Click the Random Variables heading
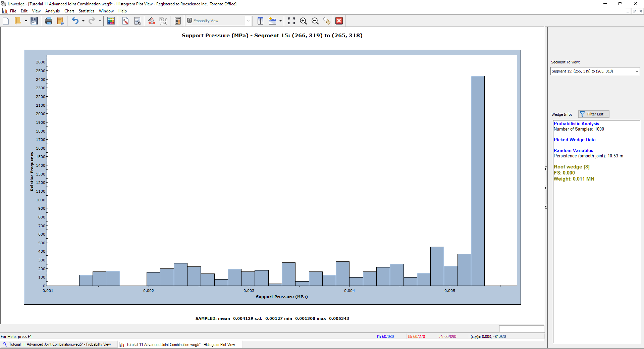This screenshot has height=349, width=644. pyautogui.click(x=573, y=150)
